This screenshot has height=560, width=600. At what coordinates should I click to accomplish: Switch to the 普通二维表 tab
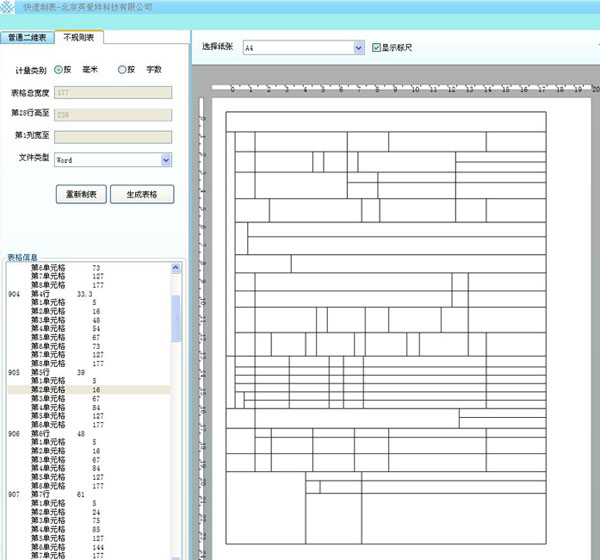(x=28, y=38)
